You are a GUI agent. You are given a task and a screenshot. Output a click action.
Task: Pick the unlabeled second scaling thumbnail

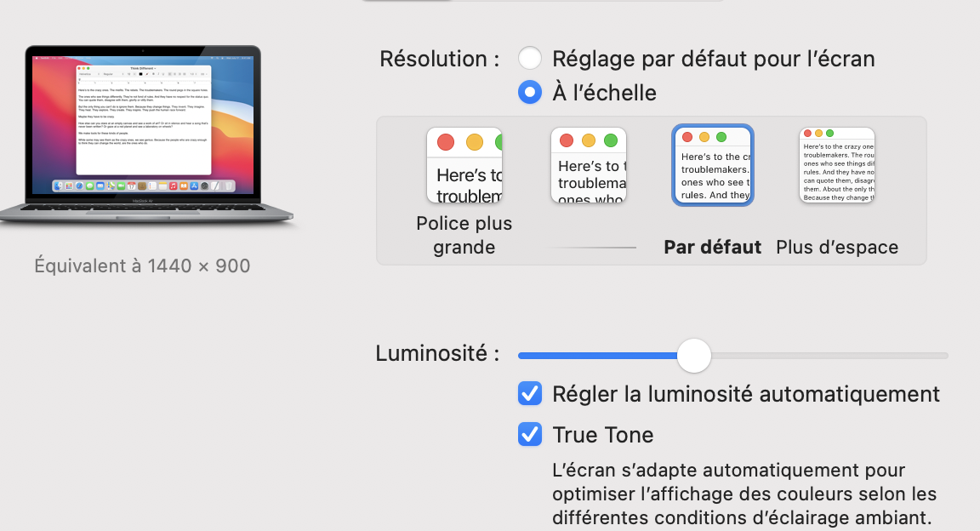(589, 165)
